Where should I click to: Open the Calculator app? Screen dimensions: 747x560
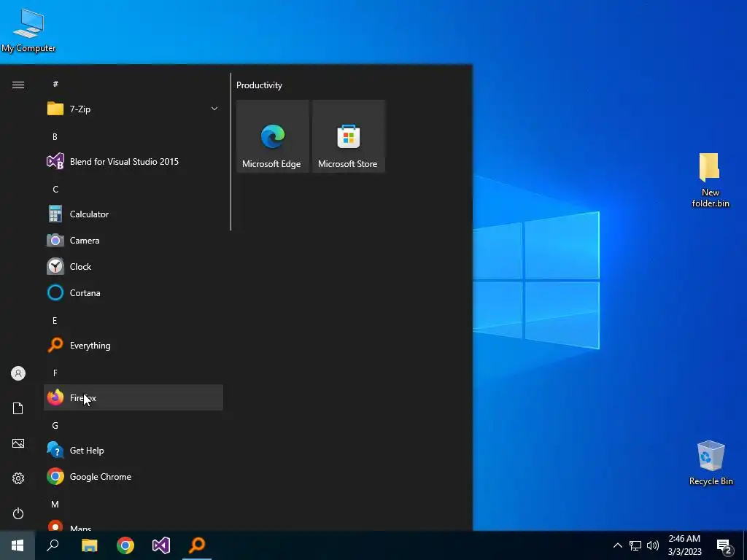point(133,214)
